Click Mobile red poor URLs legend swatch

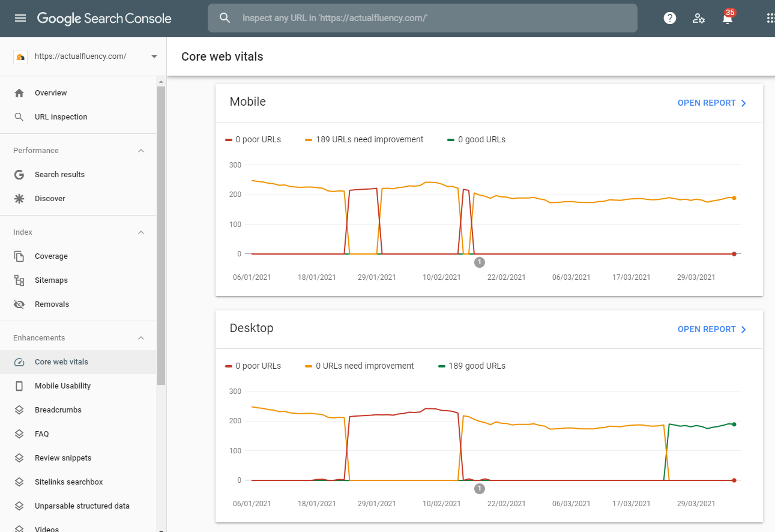[x=228, y=140]
